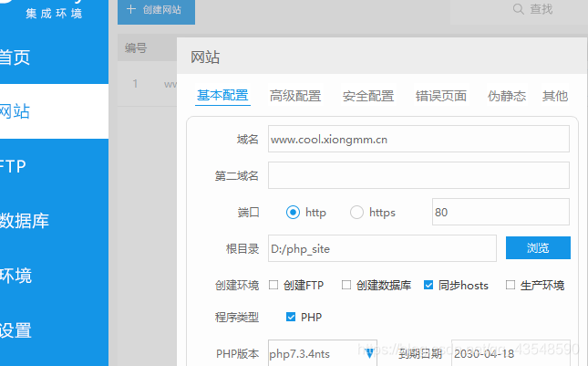The height and width of the screenshot is (366, 588).
Task: Click the plus icon on 创建网站 button
Action: point(131,9)
